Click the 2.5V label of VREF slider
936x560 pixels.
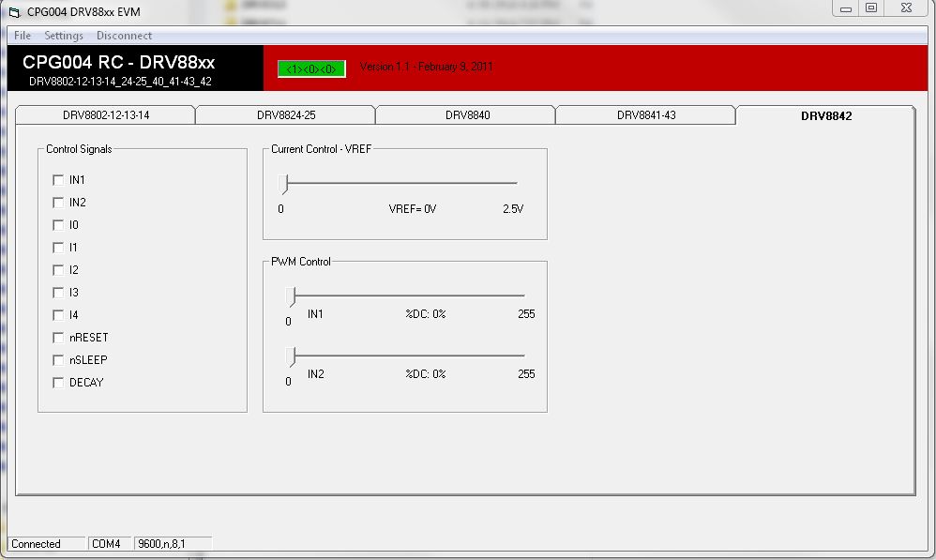pos(513,209)
